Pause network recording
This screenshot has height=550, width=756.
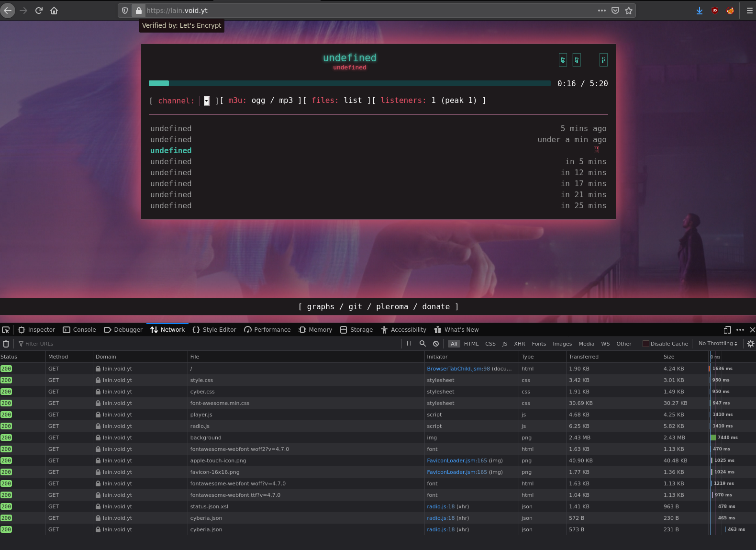pos(409,343)
